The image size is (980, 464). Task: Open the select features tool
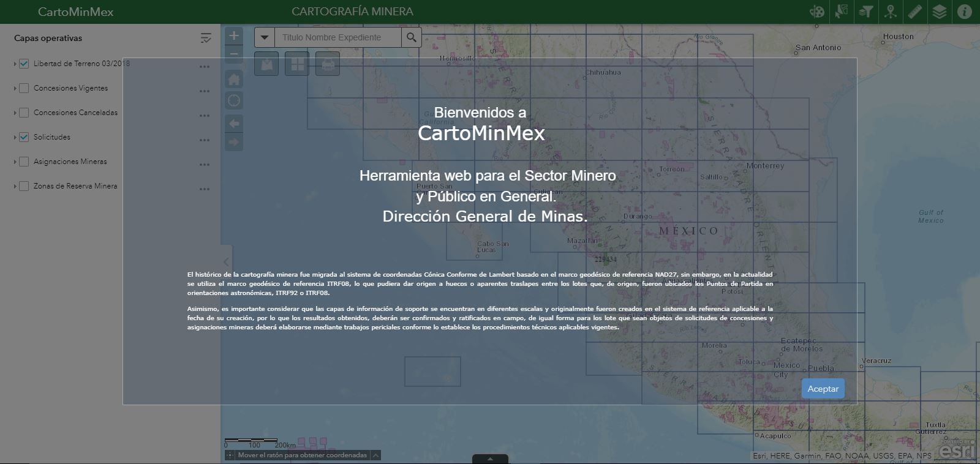tap(841, 12)
